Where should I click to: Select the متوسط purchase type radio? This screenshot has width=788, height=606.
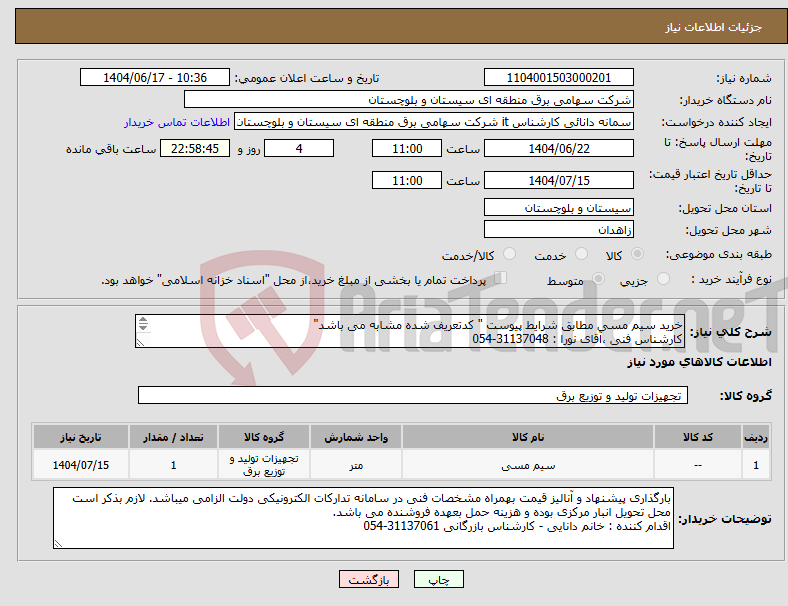(x=598, y=278)
